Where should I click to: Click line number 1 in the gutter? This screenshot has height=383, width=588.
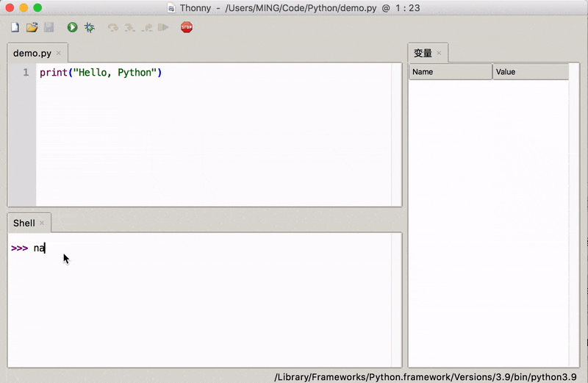click(x=26, y=72)
